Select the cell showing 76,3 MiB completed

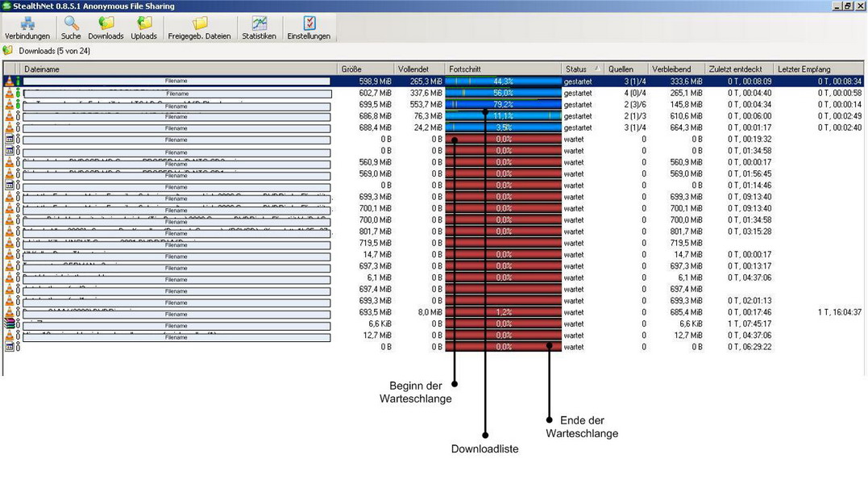pos(428,116)
